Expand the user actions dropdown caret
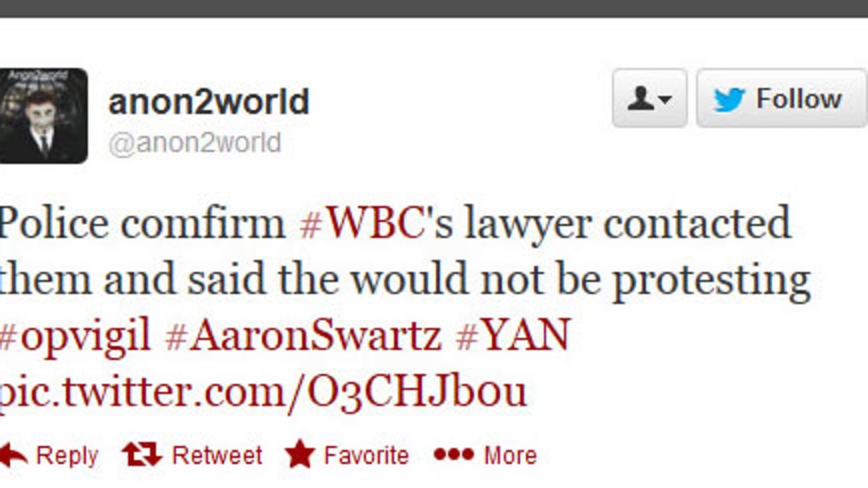Screen dimensions: 868x488 pos(665,100)
